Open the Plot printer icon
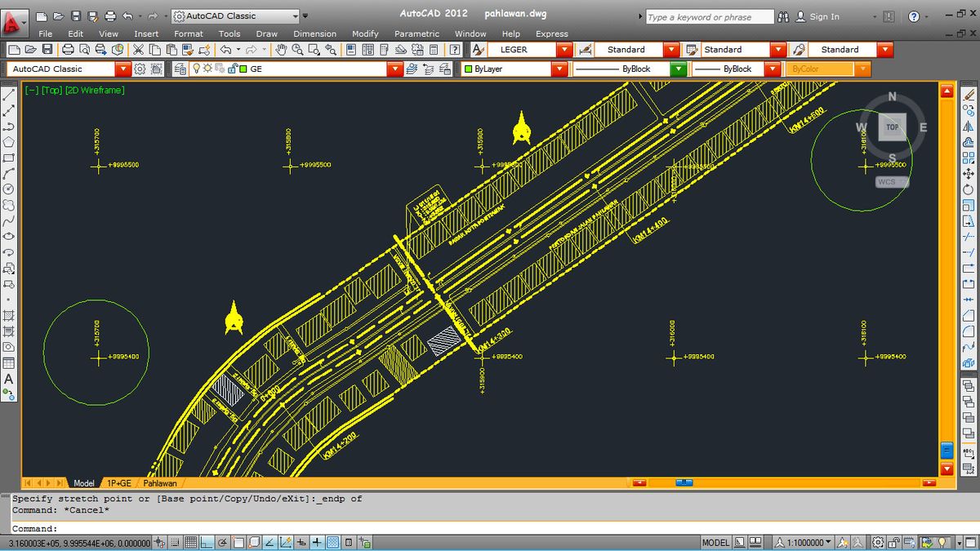The image size is (980, 551). point(68,50)
